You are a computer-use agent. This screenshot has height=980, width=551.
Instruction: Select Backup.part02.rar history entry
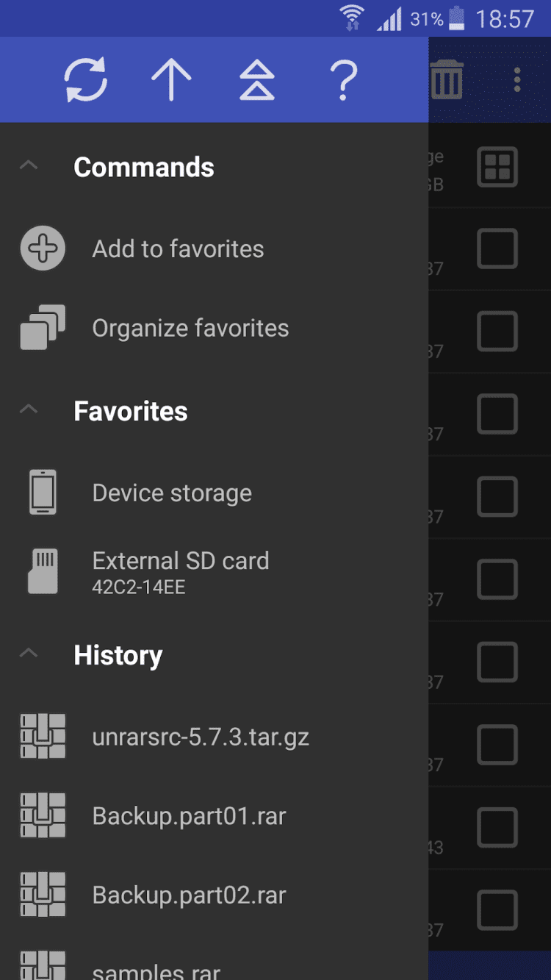(189, 895)
